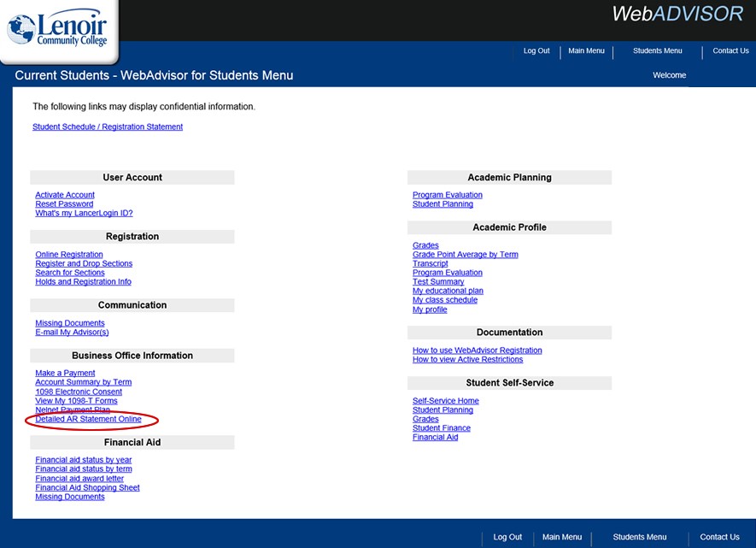Open E-mail My Advisor(s) link

[72, 333]
